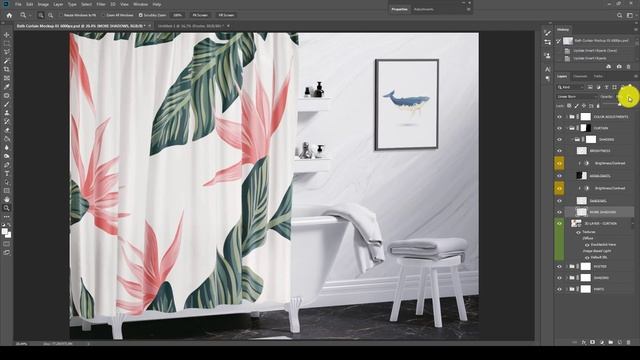Add layer mask icon
Screen dimensions: 640x360
click(593, 342)
